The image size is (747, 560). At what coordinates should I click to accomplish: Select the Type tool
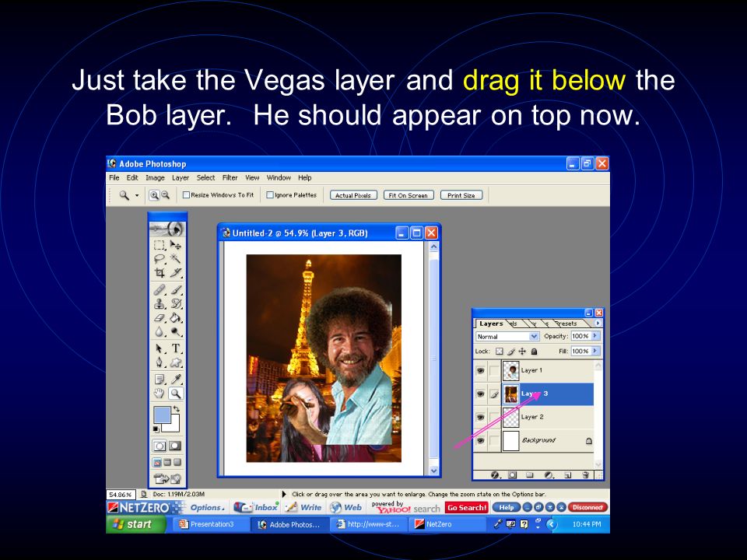175,348
